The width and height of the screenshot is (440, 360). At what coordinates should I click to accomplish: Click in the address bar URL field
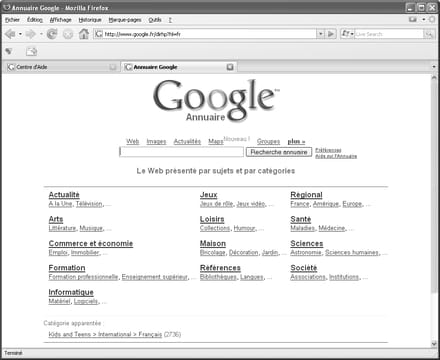[x=209, y=34]
